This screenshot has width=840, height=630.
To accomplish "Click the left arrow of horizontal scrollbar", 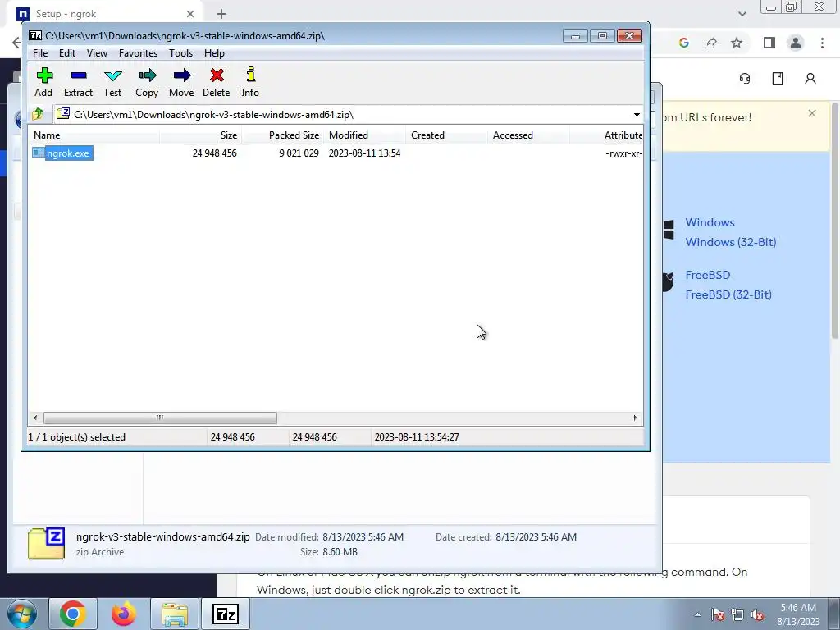I will click(35, 418).
